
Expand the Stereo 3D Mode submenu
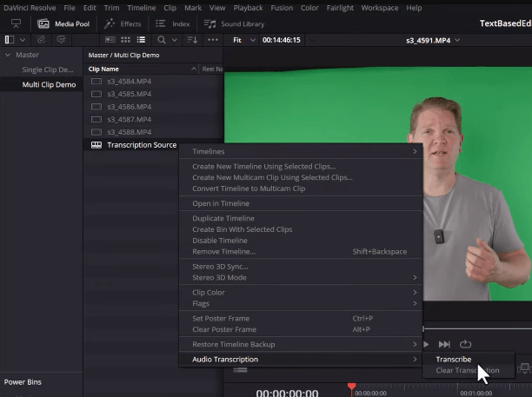(x=301, y=278)
